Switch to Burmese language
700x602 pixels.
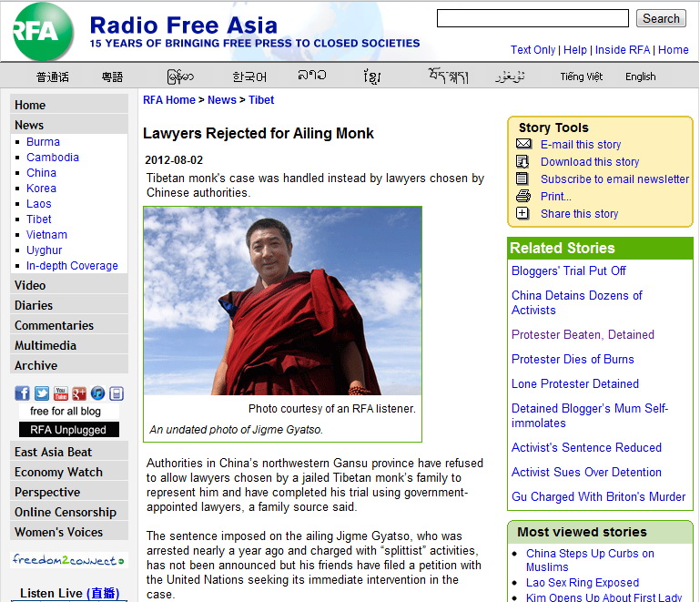point(180,77)
